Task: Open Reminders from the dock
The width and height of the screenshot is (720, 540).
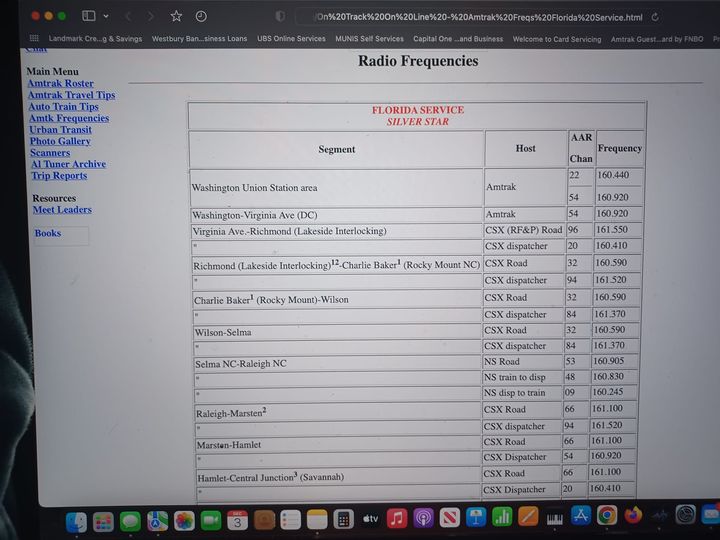Action: pos(291,520)
